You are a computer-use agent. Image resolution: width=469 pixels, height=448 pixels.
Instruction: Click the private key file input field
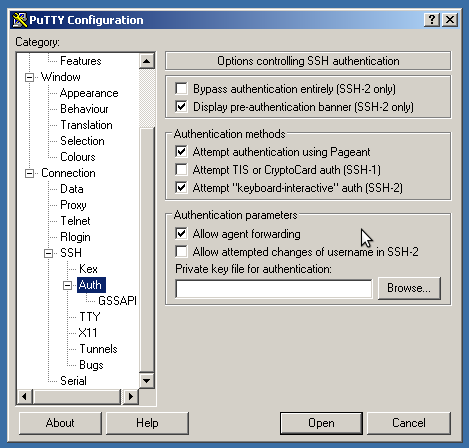tap(274, 289)
